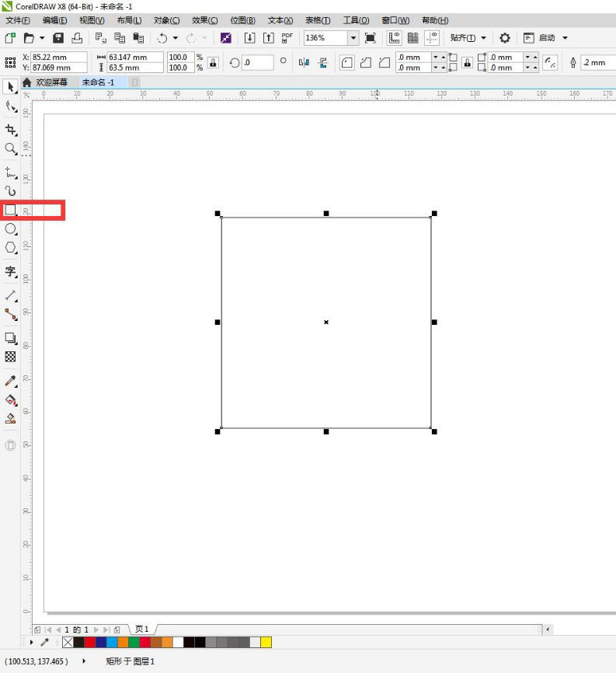Screen dimensions: 616x673
Task: Click the Import down-arrow icon
Action: (x=249, y=38)
